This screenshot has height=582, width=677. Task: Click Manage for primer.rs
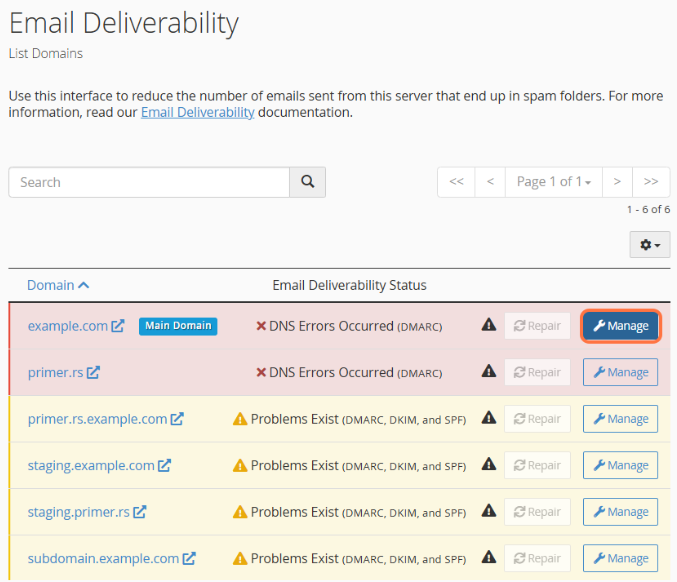tap(620, 372)
